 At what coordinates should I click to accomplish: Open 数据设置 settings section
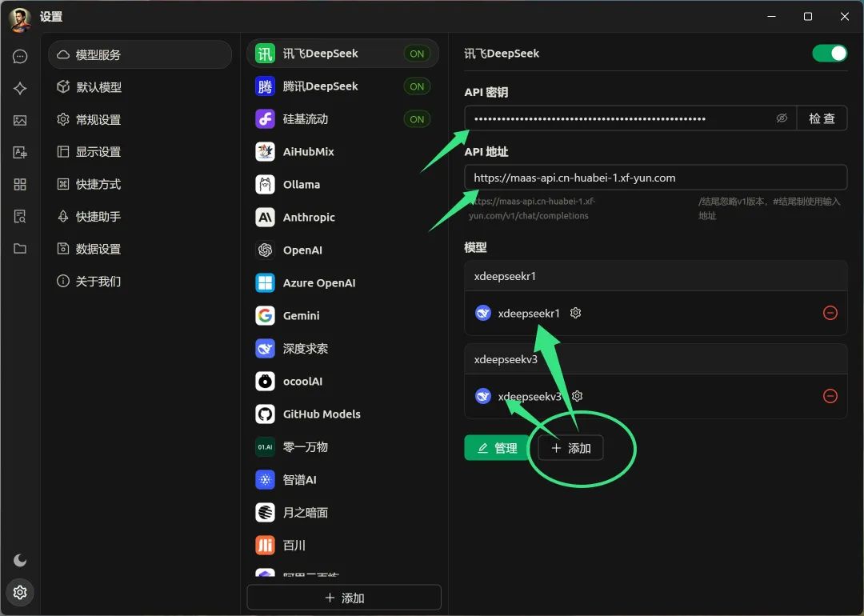pos(140,249)
